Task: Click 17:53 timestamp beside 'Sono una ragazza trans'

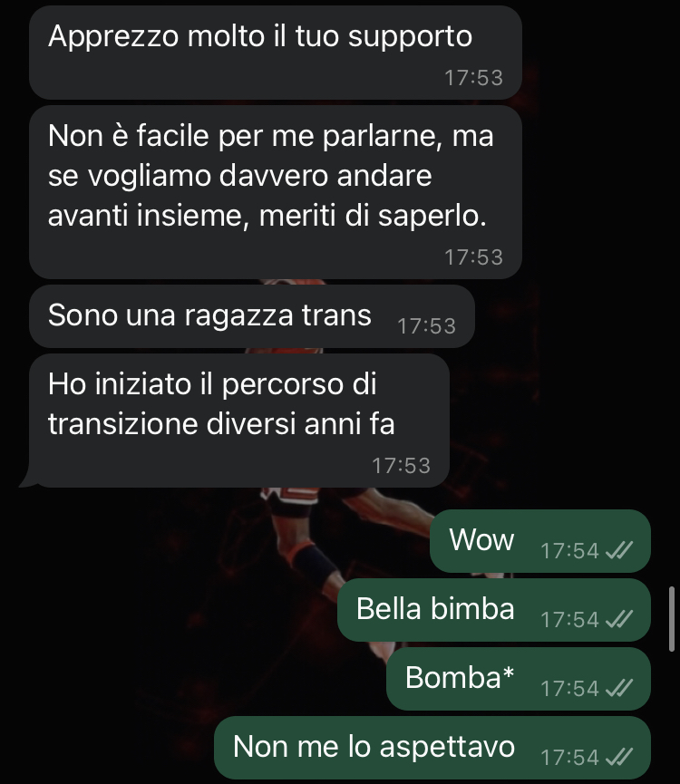Action: tap(426, 326)
